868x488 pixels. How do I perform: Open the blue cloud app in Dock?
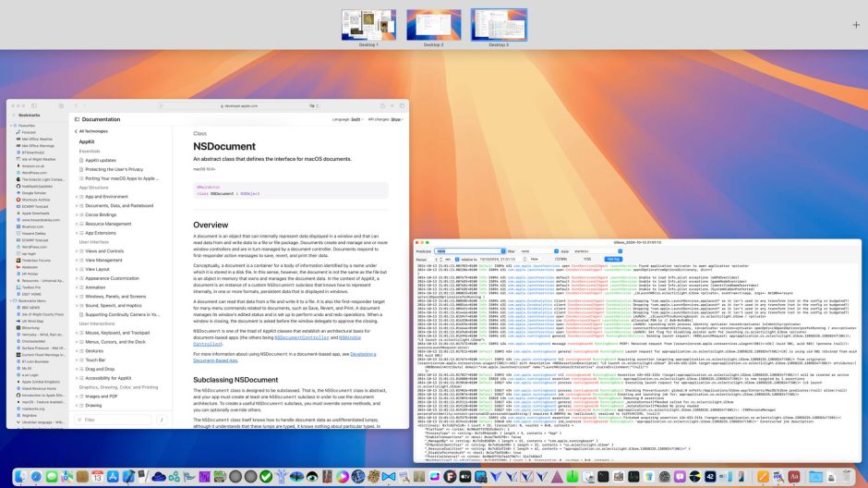(159, 476)
